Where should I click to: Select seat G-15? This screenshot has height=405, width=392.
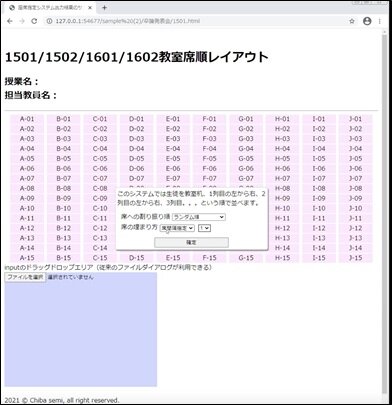pos(246,258)
